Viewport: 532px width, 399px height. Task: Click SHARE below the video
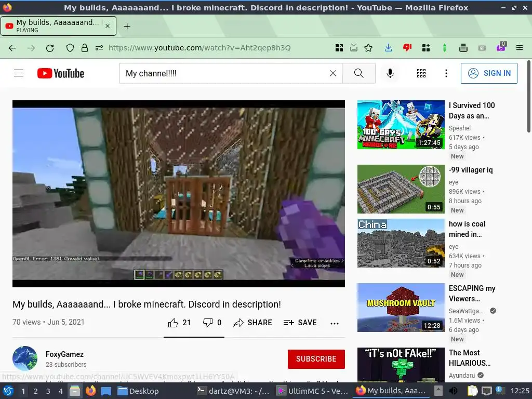click(253, 323)
